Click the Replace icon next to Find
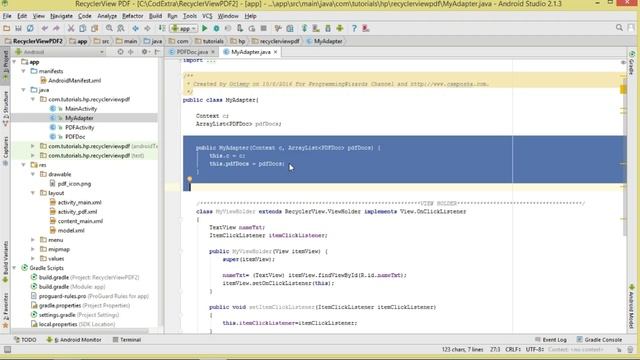This screenshot has width=640, height=360. point(121,28)
